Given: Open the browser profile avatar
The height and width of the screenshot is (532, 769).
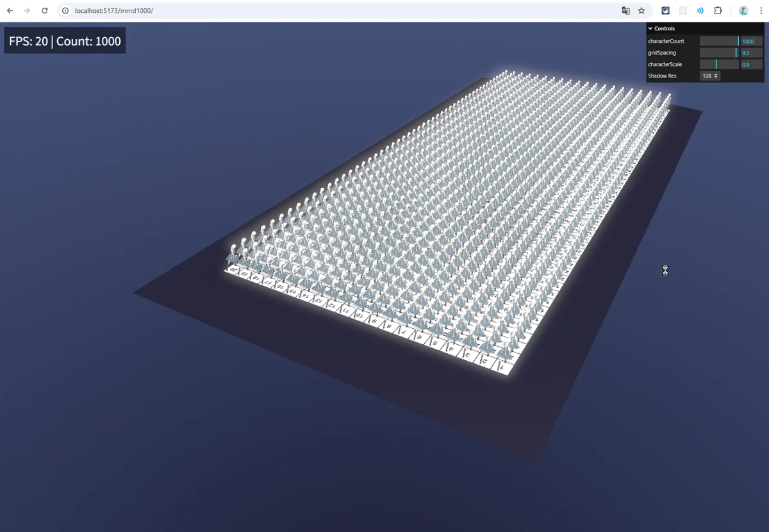Looking at the screenshot, I should click(743, 11).
